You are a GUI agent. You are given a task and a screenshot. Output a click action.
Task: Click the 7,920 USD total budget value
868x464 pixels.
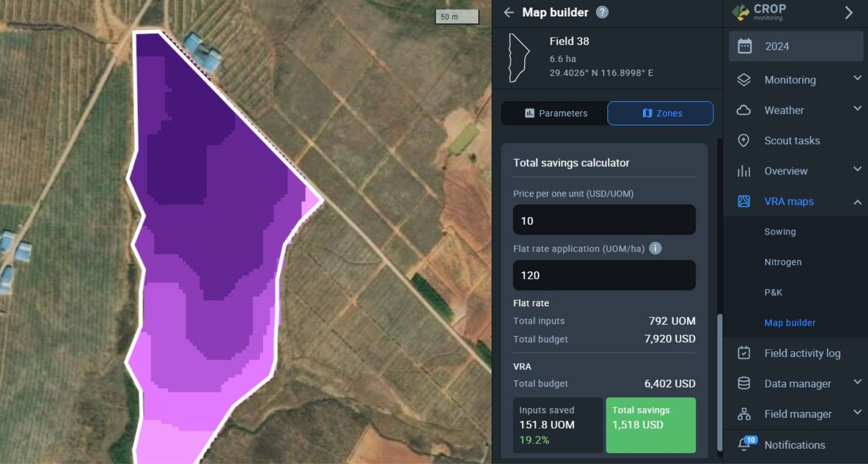[670, 338]
